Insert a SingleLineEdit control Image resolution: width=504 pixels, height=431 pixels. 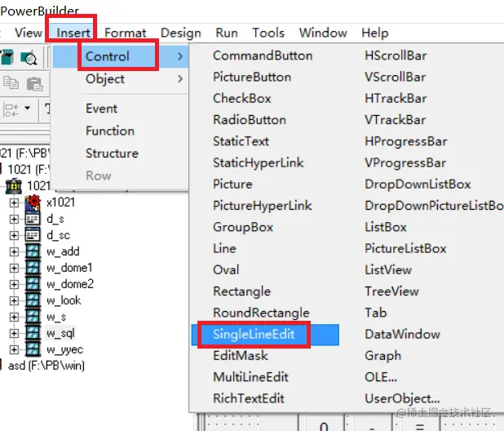[265, 335]
